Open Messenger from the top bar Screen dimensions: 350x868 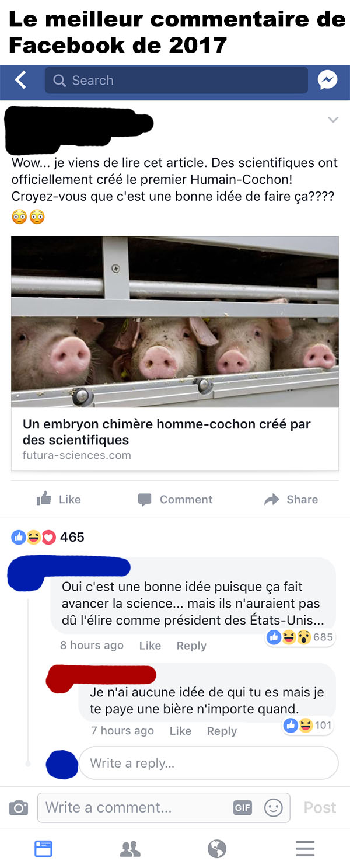point(328,80)
